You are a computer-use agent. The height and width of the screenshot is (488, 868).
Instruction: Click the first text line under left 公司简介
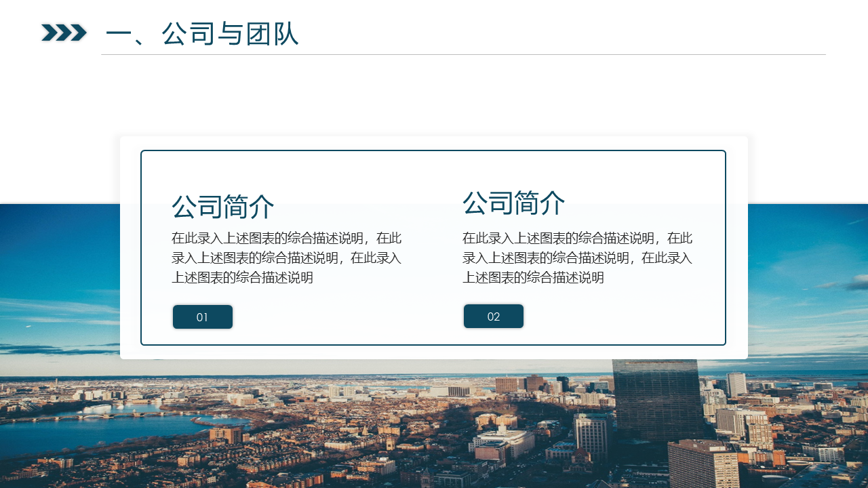[286, 239]
